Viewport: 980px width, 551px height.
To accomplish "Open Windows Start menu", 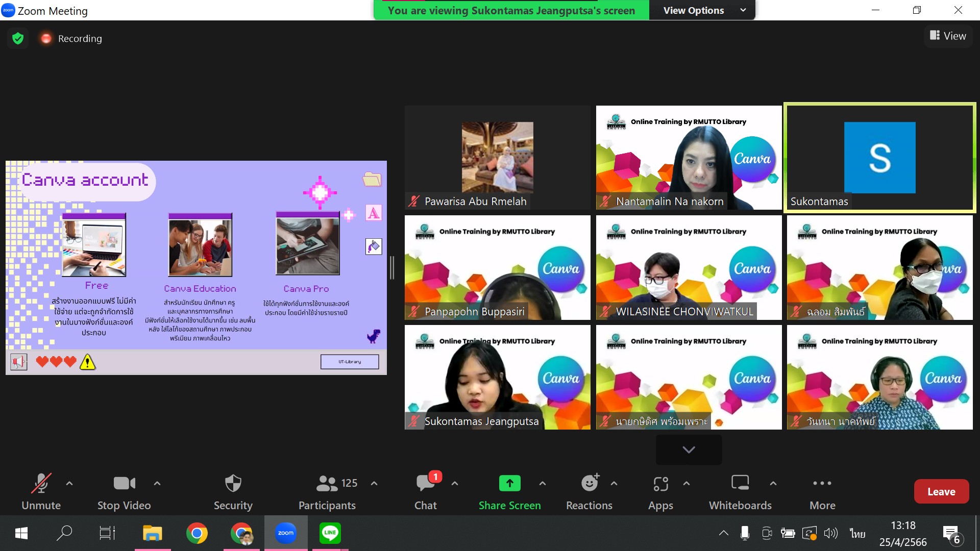I will (21, 534).
